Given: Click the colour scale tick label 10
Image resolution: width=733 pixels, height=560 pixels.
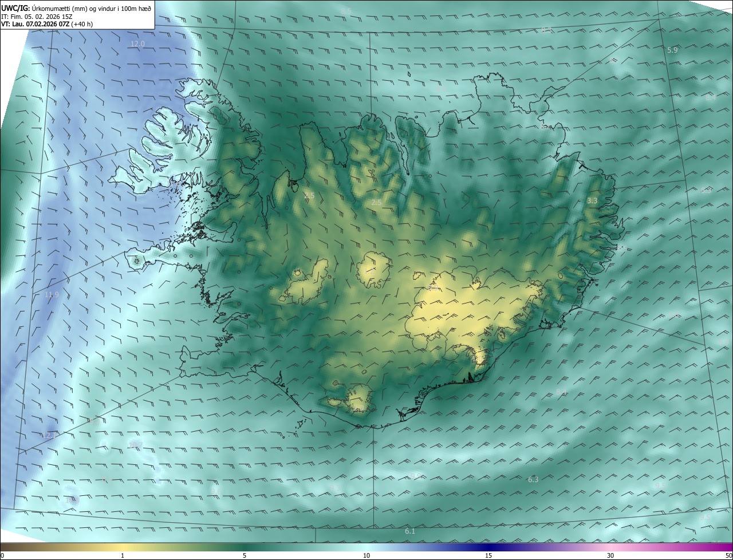Looking at the screenshot, I should (x=366, y=555).
